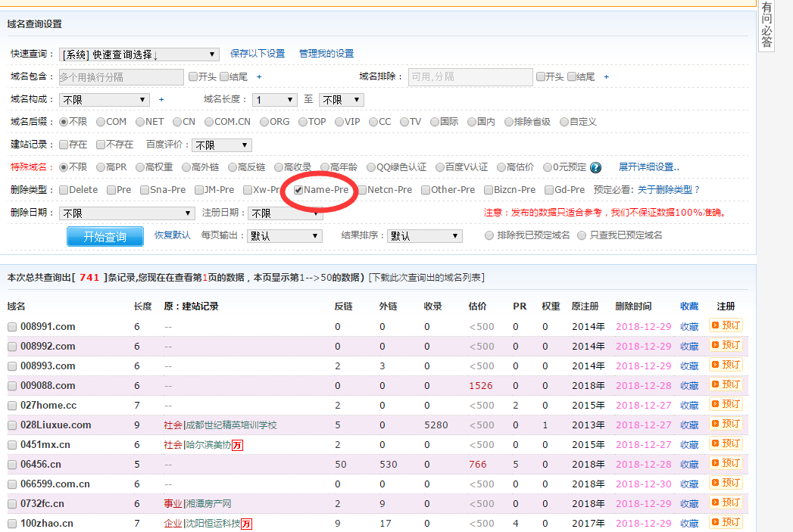Click 收藏 for 066599.com.cn
Screen dimensions: 793x532
(x=688, y=484)
